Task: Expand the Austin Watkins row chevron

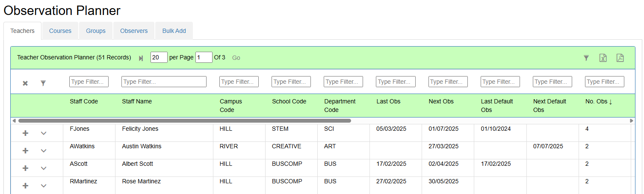Action: click(x=44, y=151)
